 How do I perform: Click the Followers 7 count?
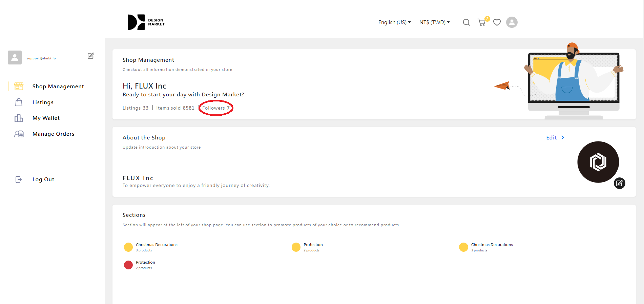216,108
